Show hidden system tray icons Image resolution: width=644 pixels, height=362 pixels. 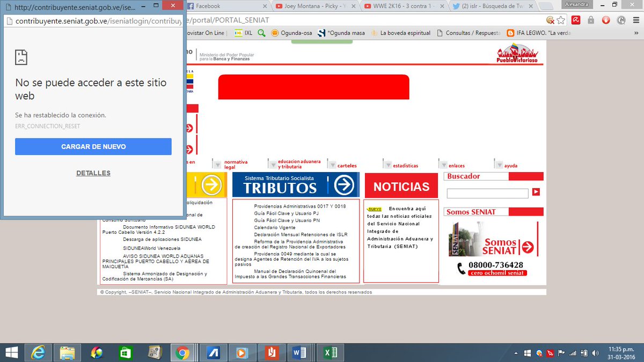[x=516, y=352]
